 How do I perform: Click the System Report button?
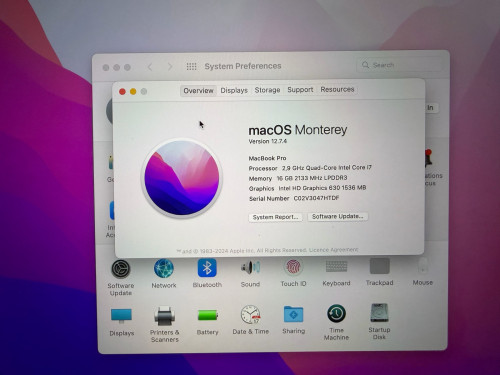[275, 217]
